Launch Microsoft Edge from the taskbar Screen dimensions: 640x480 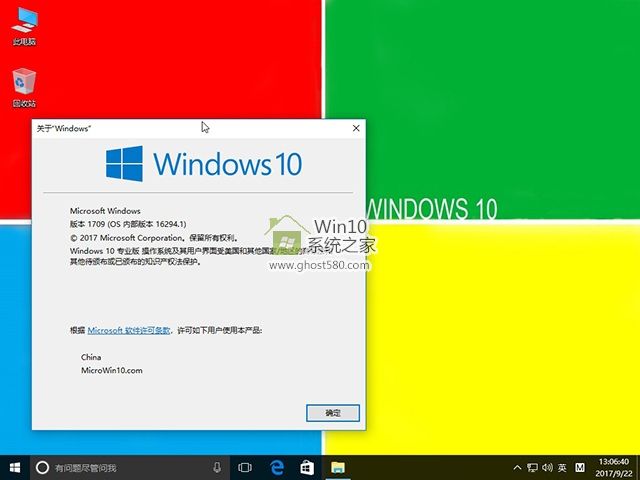tap(277, 467)
